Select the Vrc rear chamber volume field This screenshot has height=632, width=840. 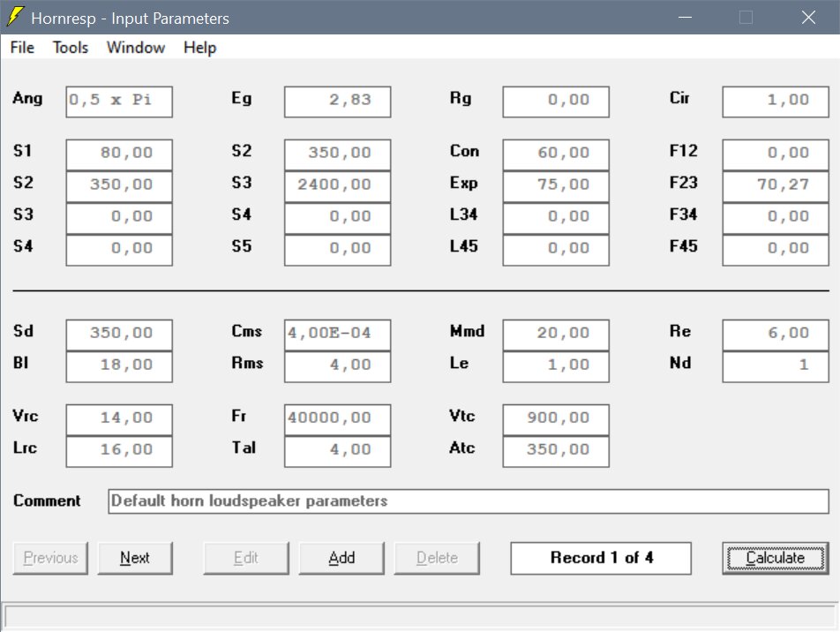119,418
